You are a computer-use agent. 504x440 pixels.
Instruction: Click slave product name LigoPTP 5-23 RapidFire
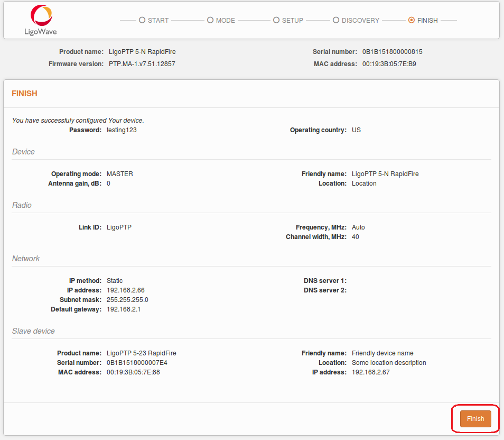[142, 353]
